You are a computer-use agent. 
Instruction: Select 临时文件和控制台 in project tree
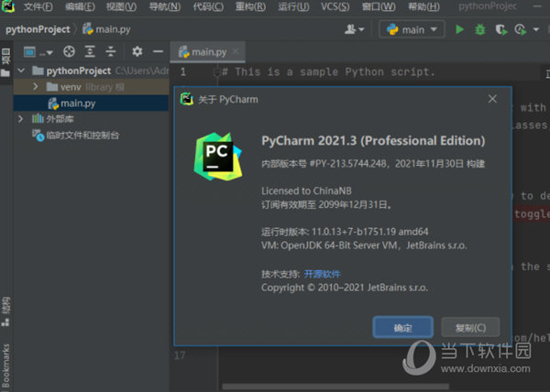(76, 136)
